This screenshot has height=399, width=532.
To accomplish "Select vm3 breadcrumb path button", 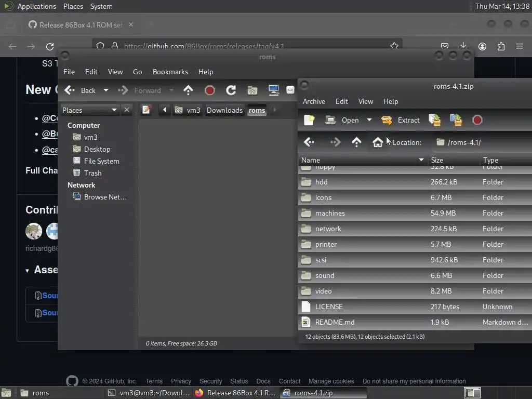I will click(188, 110).
